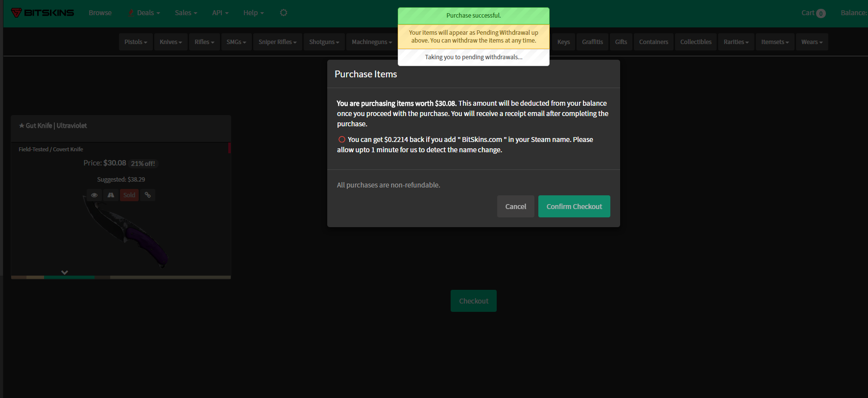Click 'All purchases are non-refundable.' text

[x=388, y=185]
